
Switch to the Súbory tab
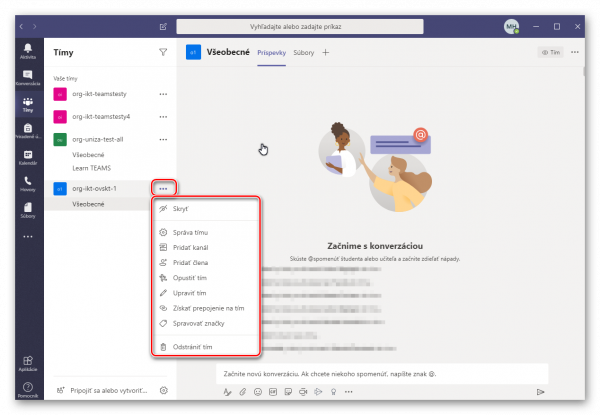303,53
